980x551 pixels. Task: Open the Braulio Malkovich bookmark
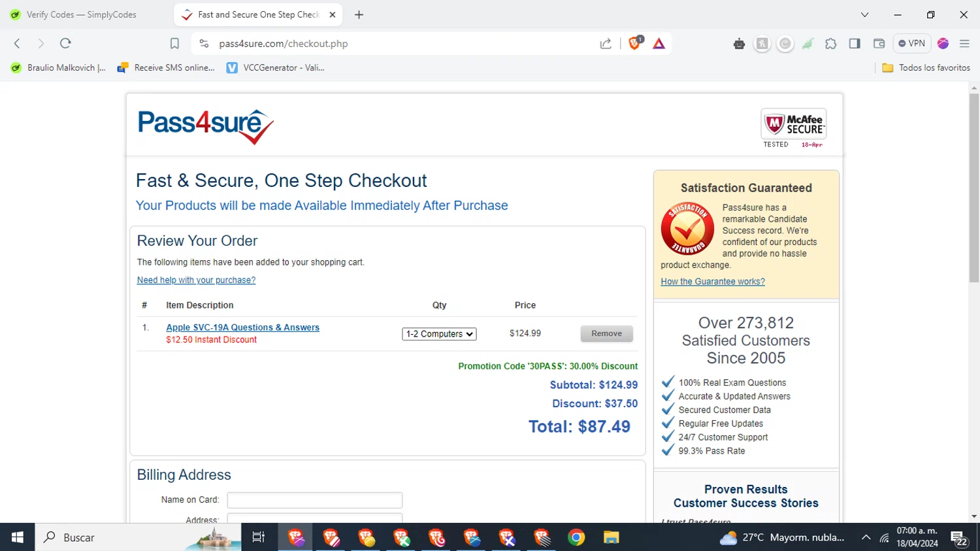coord(58,67)
